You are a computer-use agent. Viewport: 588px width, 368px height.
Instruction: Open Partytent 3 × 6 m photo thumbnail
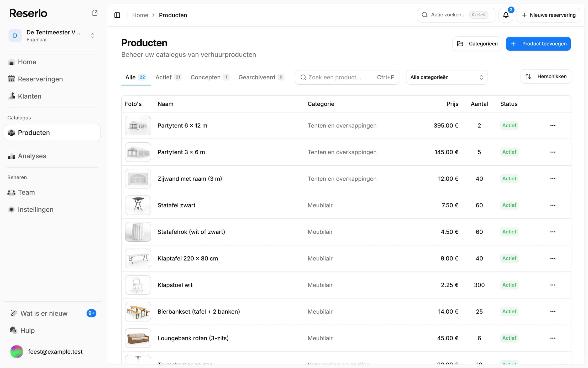click(x=138, y=152)
